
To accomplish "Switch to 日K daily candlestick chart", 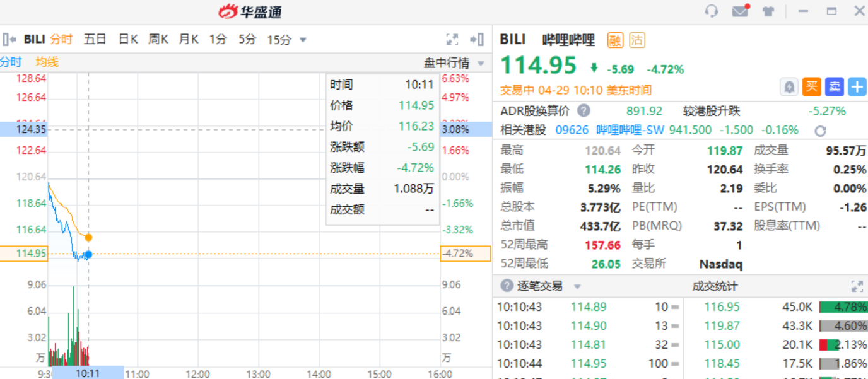I will pos(128,39).
